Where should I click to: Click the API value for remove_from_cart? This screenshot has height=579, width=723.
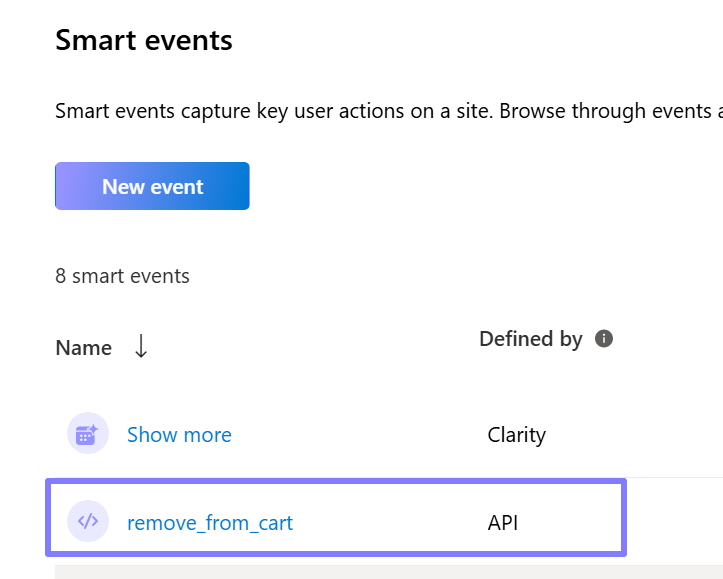(x=503, y=523)
